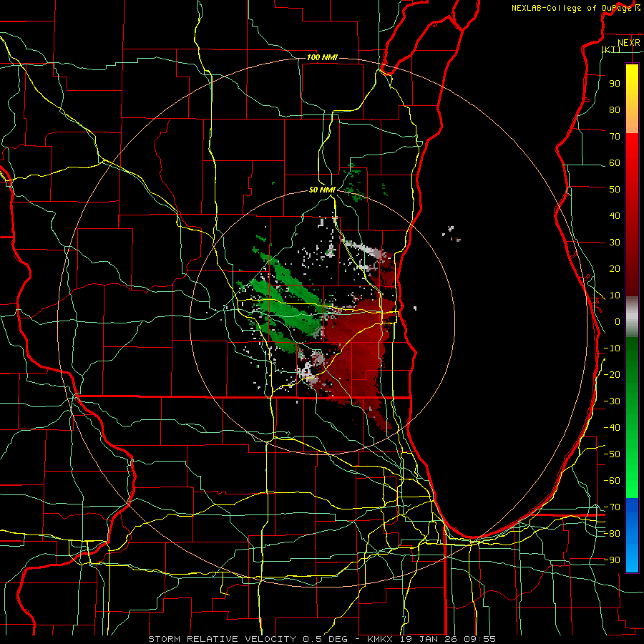Image resolution: width=644 pixels, height=644 pixels.
Task: Click the 60 value on the color scale
Action: click(615, 162)
